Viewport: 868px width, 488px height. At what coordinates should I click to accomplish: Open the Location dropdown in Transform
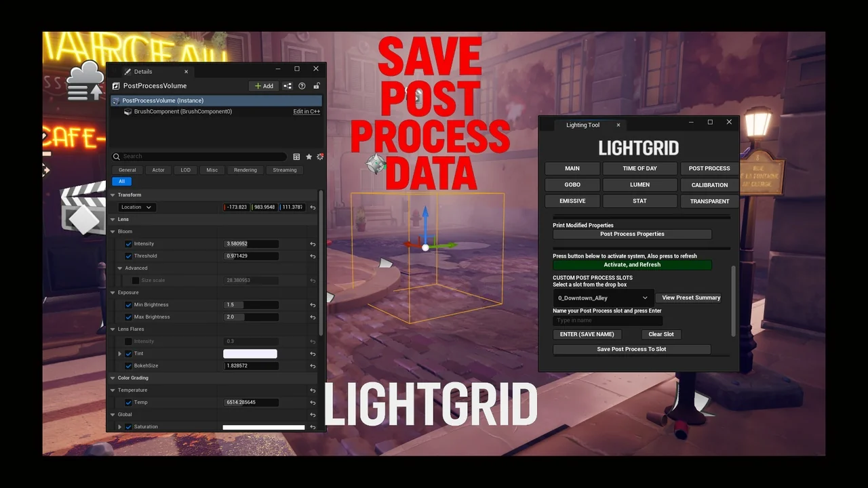click(x=136, y=207)
